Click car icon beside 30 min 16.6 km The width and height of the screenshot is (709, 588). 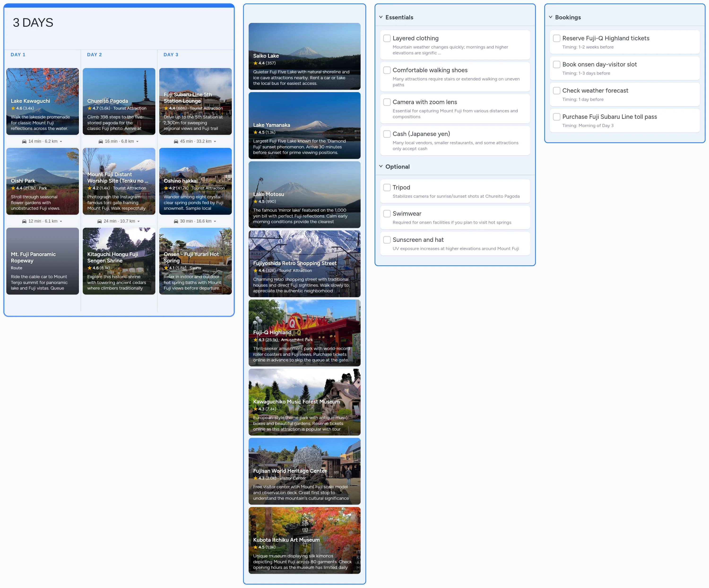(x=176, y=221)
